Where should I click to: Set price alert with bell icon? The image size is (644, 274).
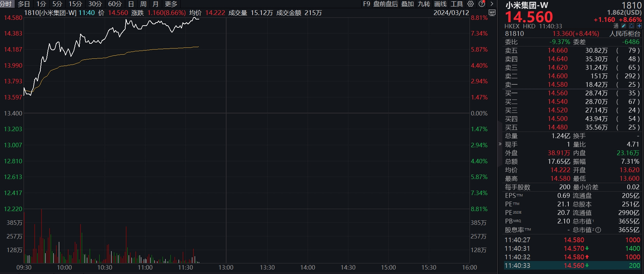tap(631, 26)
